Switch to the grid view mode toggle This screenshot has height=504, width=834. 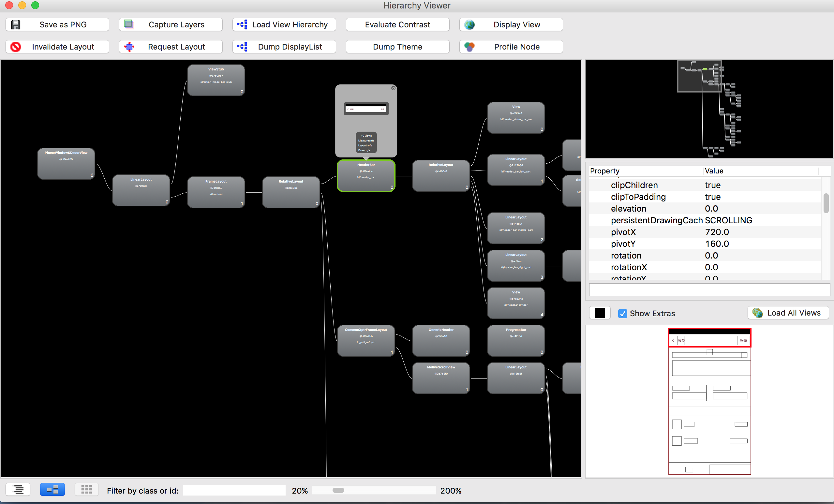pos(87,489)
